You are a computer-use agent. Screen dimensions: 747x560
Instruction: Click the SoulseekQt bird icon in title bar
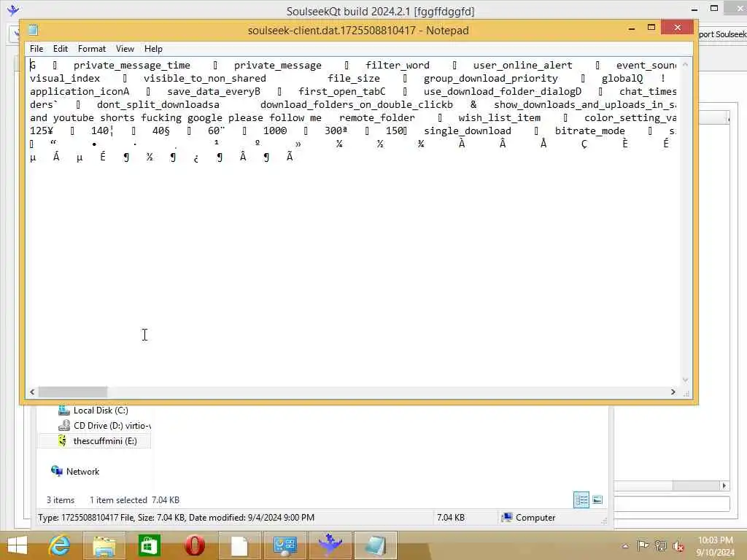point(13,9)
